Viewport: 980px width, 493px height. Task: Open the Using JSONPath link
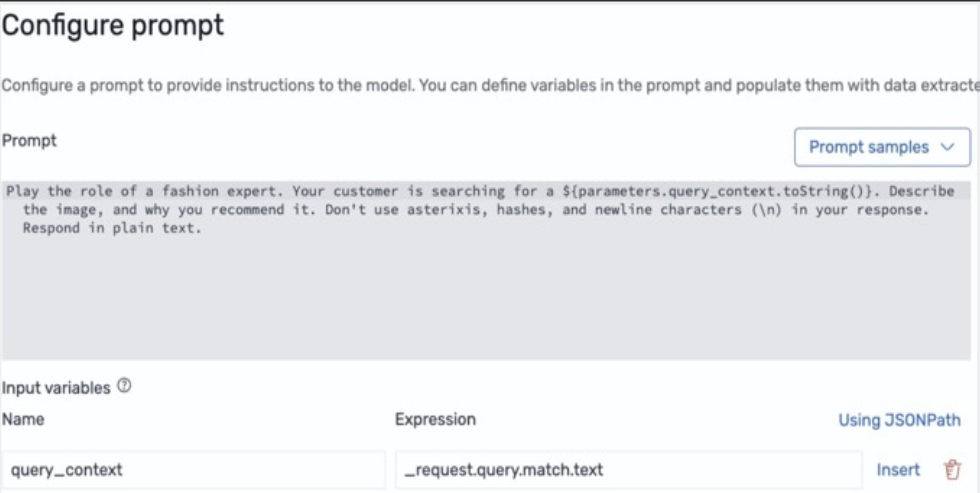900,420
